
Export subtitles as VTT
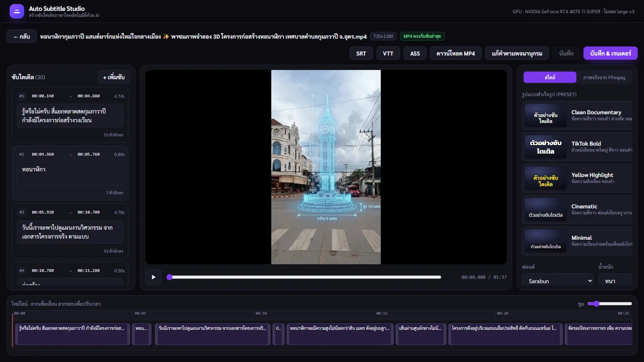click(388, 53)
